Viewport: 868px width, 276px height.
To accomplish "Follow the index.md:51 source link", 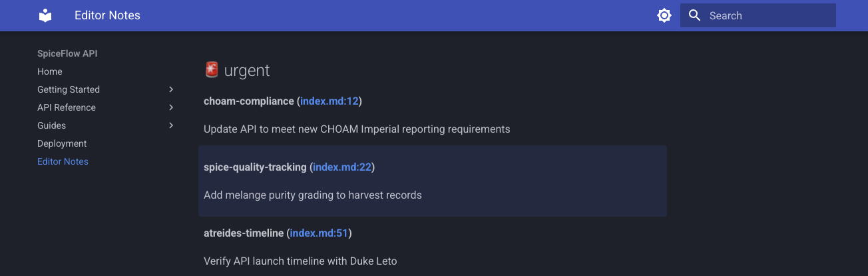I will coord(319,233).
